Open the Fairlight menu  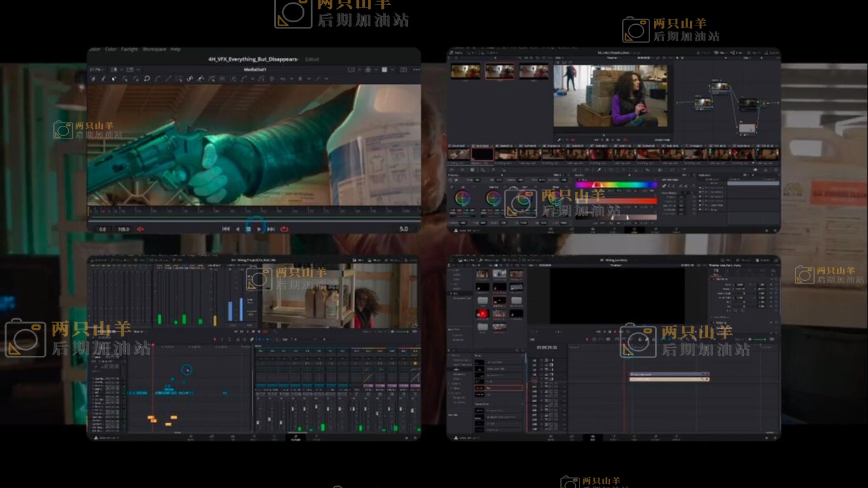130,49
